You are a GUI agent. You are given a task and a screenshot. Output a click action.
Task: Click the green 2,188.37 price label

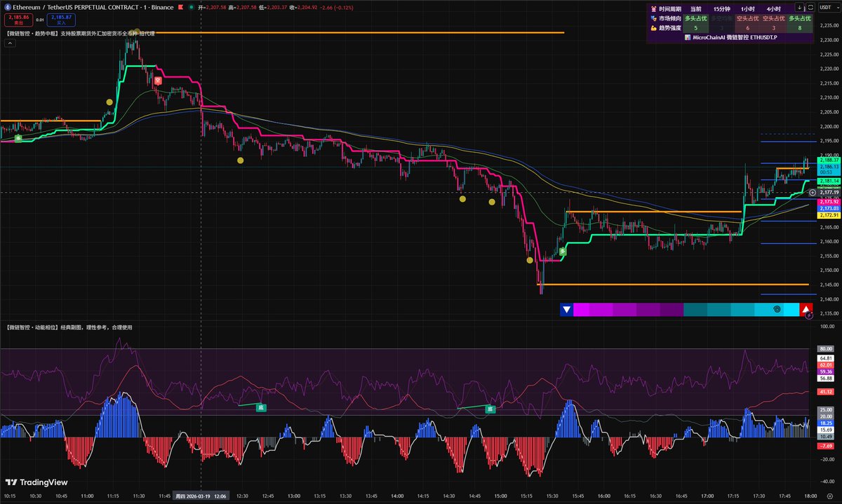(828, 161)
